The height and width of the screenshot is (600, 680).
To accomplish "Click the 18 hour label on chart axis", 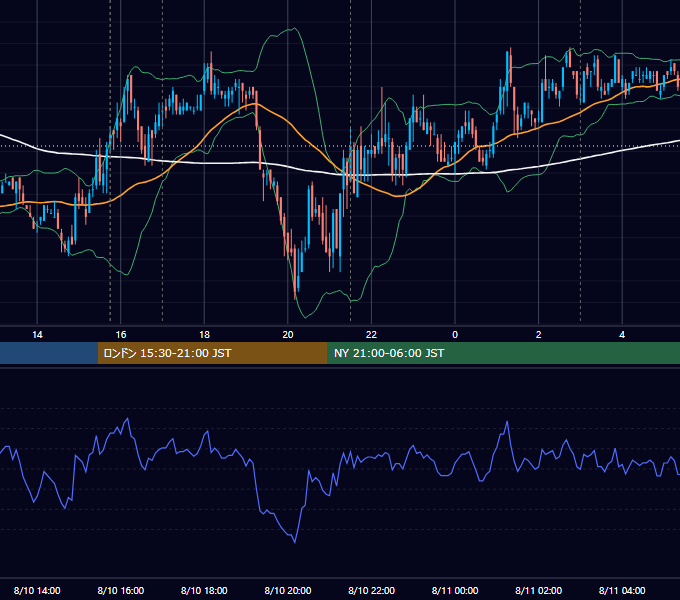I will pos(204,335).
